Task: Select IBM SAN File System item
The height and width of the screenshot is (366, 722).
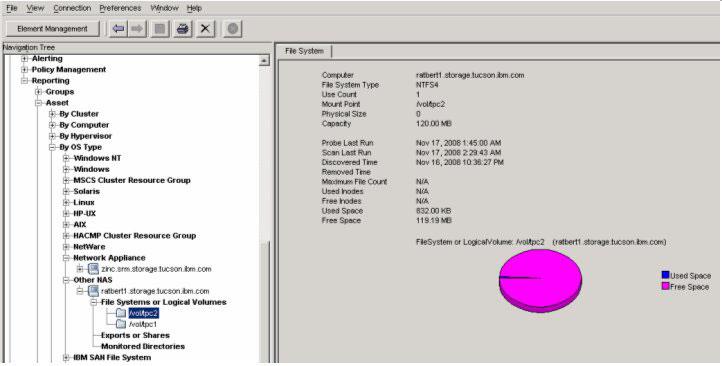Action: 112,357
